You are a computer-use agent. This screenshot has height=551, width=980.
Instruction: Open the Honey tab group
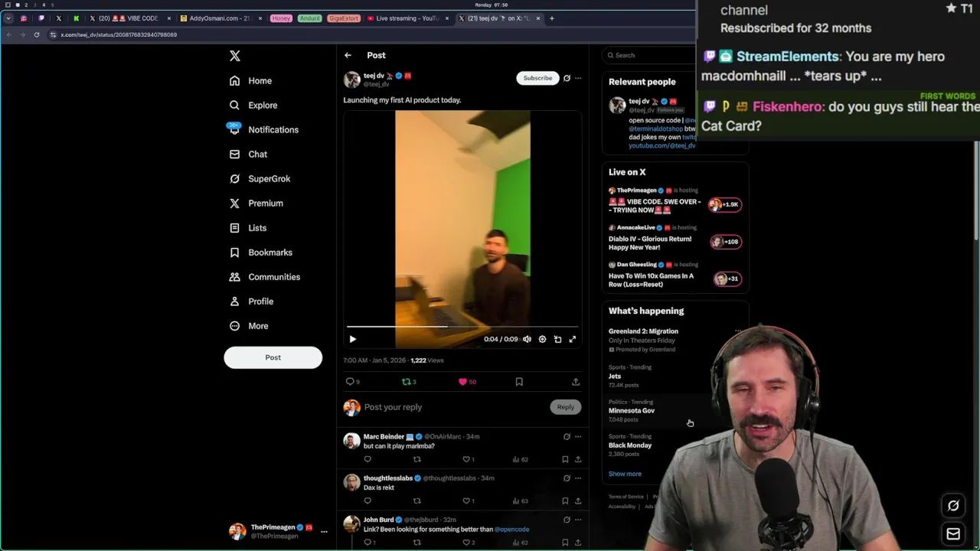tap(281, 18)
